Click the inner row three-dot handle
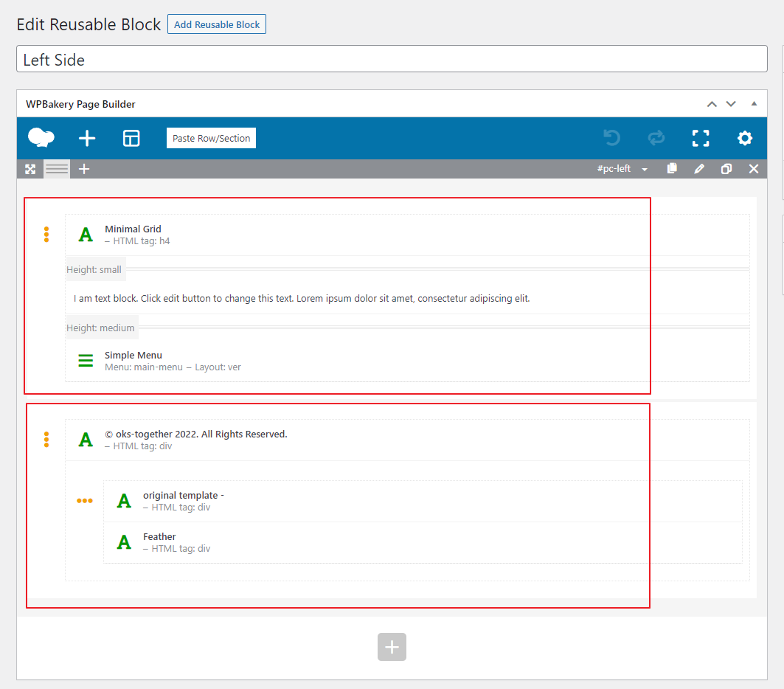The width and height of the screenshot is (784, 689). point(85,500)
